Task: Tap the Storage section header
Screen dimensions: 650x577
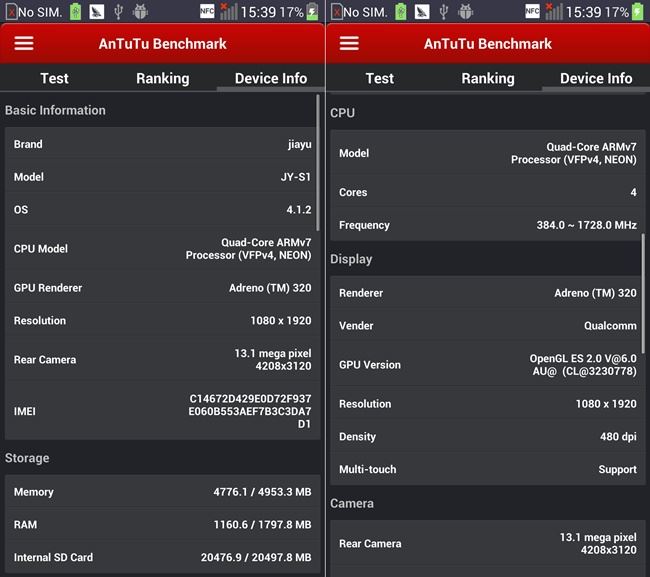Action: 27,458
